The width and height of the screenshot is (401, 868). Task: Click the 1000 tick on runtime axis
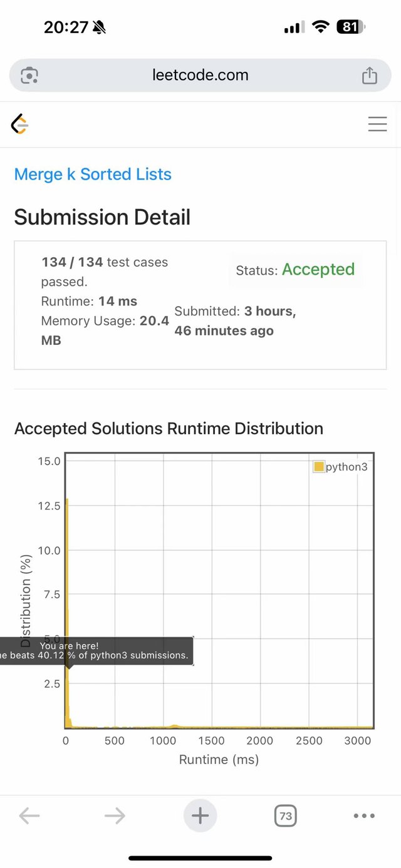pos(163,740)
